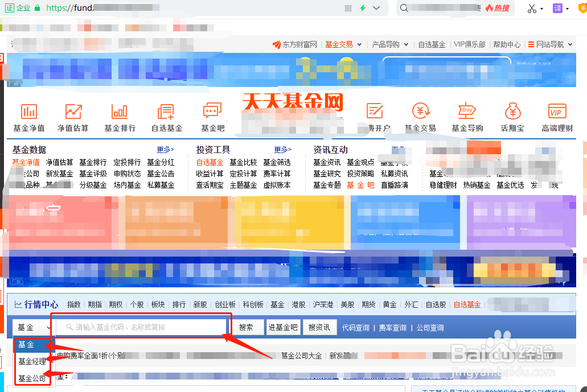Open 黄金 in the 行情中心 bar
This screenshot has height=392, width=587.
point(389,304)
